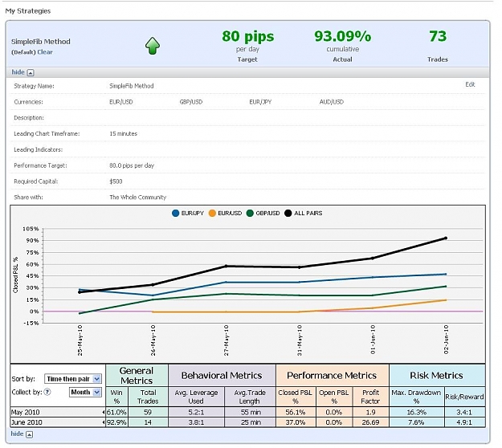
Task: Click the Win % sub-header
Action: (116, 397)
